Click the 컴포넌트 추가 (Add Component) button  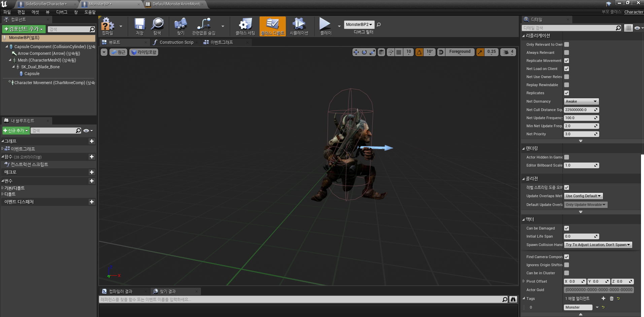(x=24, y=29)
